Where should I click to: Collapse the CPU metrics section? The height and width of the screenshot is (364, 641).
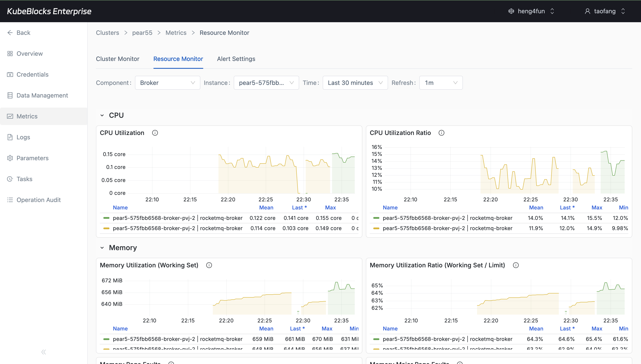102,115
